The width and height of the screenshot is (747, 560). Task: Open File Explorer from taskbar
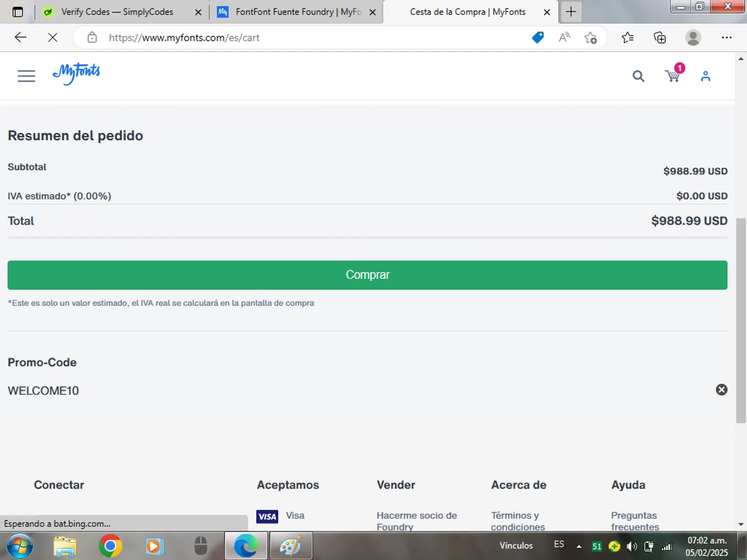[65, 546]
